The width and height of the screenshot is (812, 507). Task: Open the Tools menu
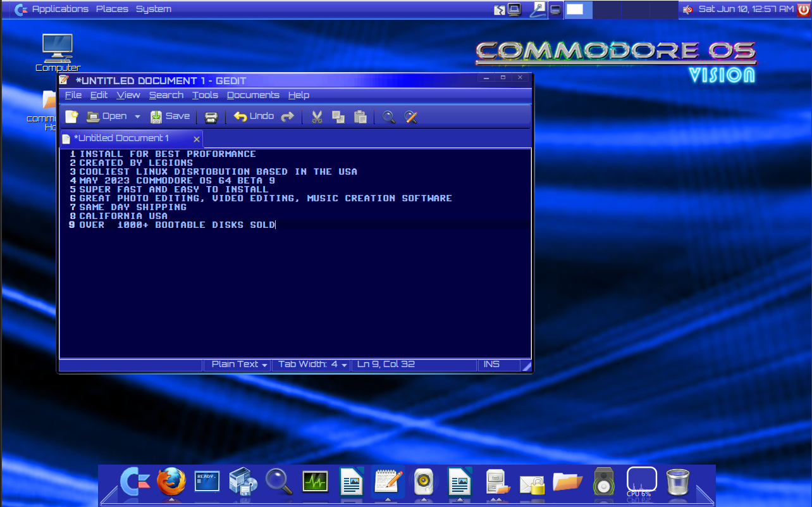pos(205,95)
